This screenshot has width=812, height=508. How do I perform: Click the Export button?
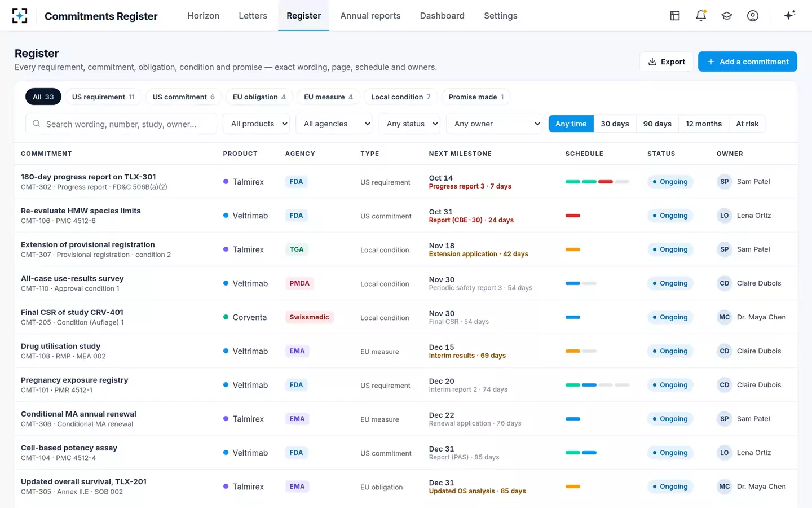(667, 62)
